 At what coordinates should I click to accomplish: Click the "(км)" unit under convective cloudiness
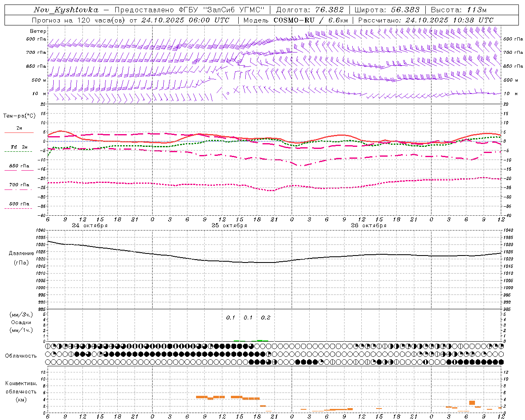[x=21, y=399]
